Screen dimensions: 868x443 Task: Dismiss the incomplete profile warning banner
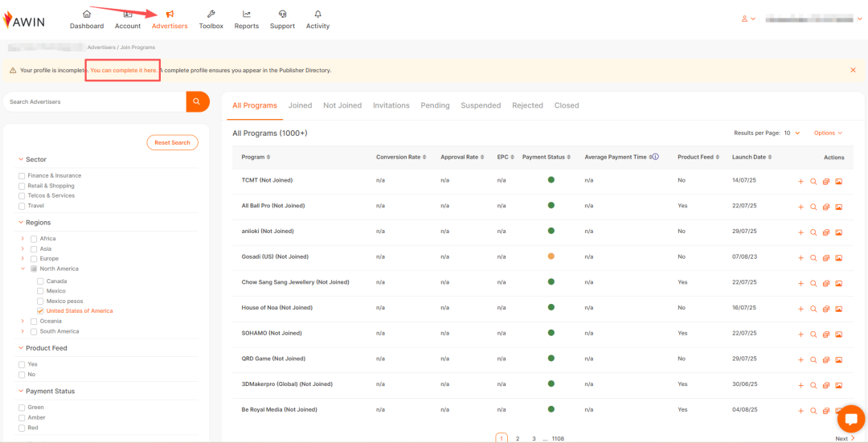coord(853,70)
